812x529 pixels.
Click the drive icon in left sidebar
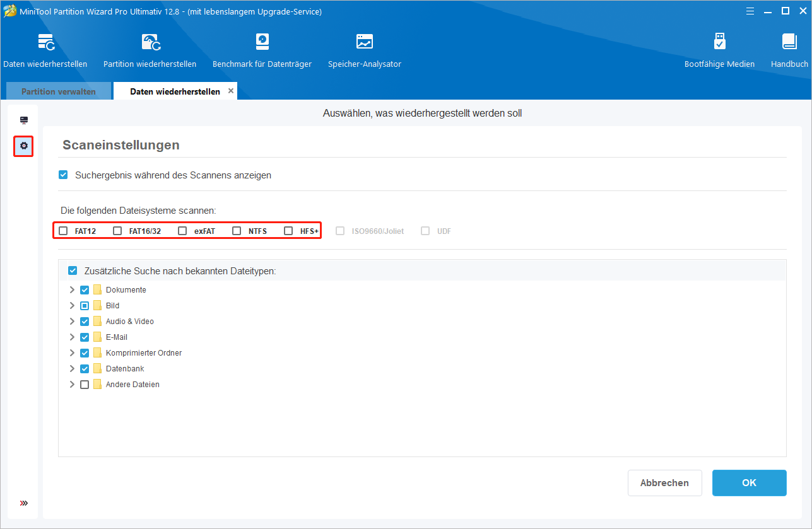[x=24, y=120]
